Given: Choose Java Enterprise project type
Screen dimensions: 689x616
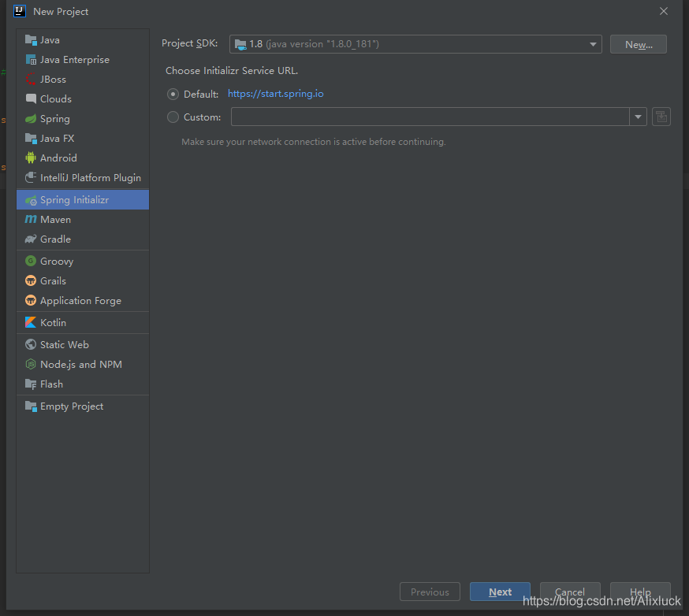Looking at the screenshot, I should coord(83,60).
